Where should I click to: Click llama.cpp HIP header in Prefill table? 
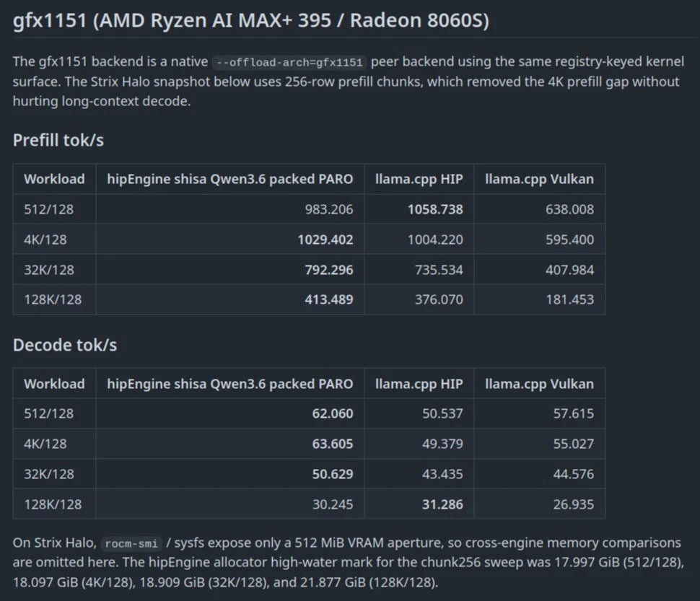(419, 179)
